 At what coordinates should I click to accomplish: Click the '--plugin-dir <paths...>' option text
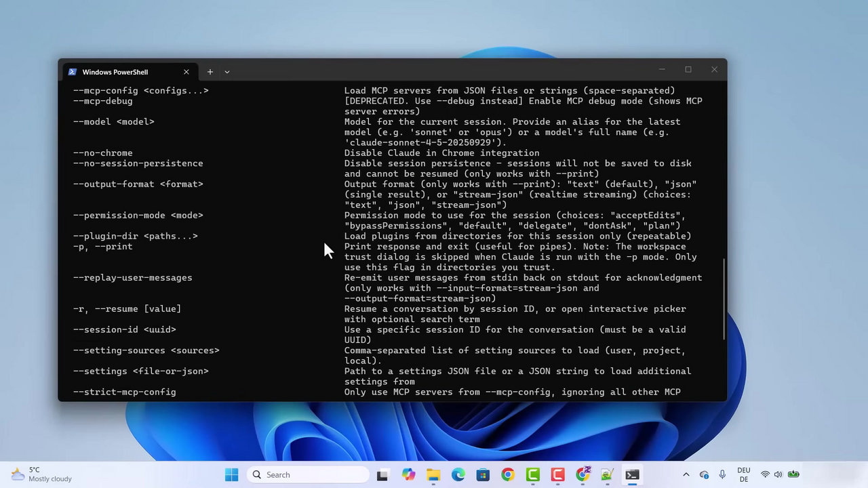(x=136, y=236)
